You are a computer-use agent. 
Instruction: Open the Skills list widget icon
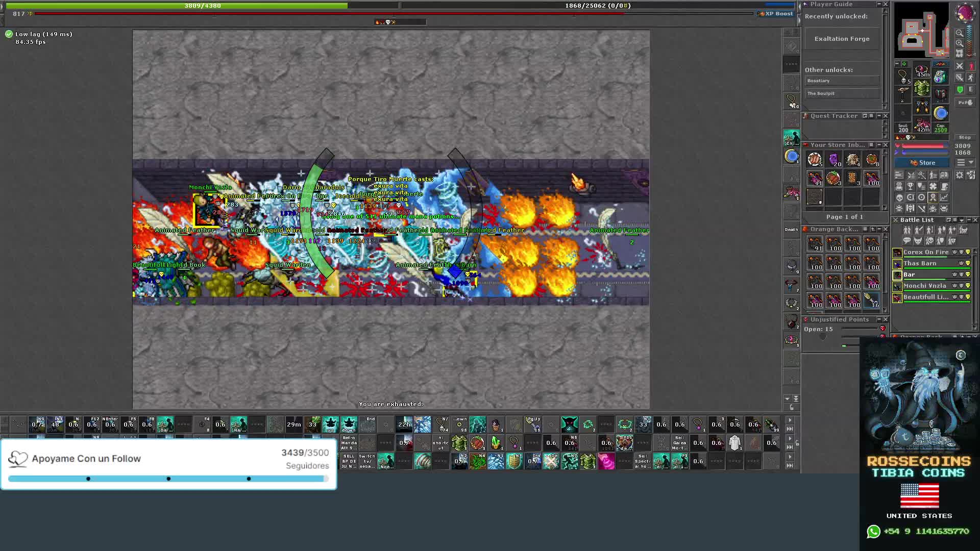[x=899, y=175]
